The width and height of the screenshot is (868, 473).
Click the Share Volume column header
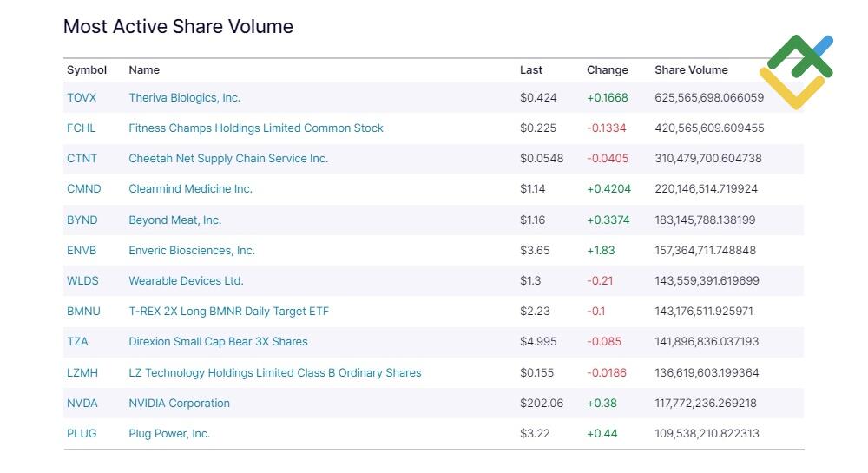pos(691,70)
